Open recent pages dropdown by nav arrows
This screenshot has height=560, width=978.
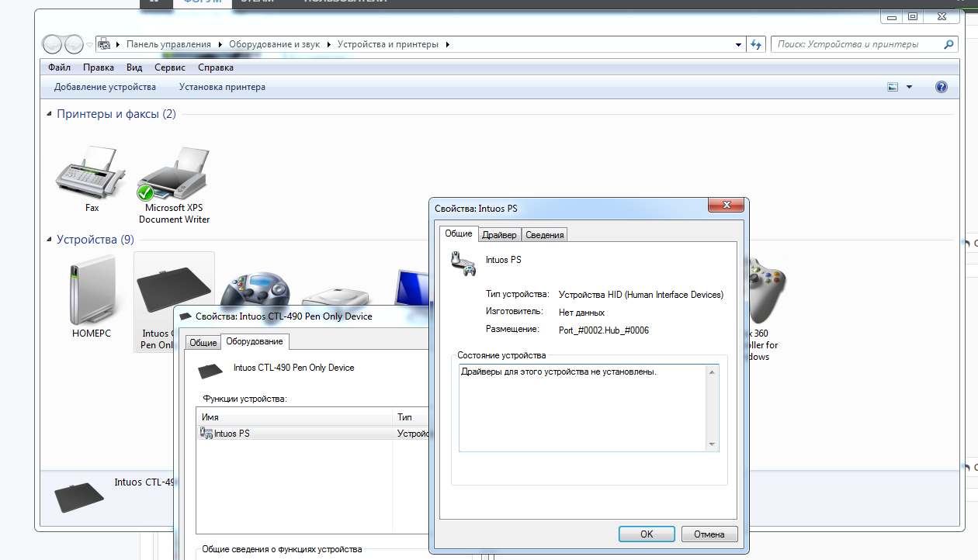pos(89,44)
